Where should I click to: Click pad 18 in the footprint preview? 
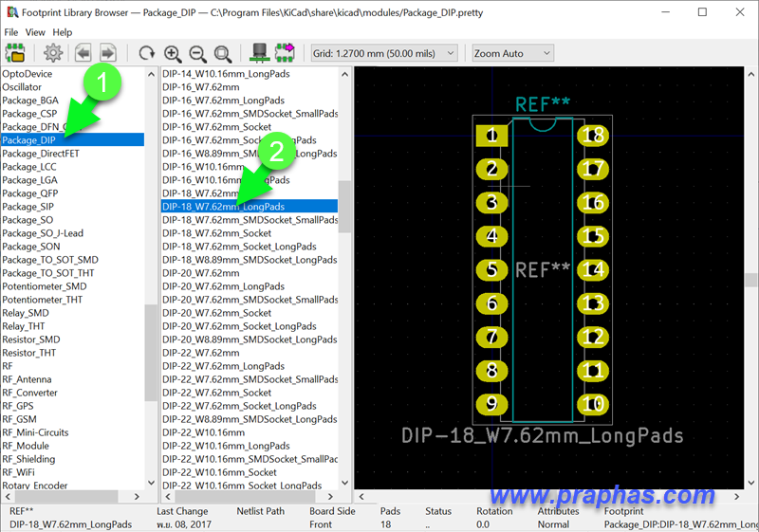pyautogui.click(x=593, y=136)
